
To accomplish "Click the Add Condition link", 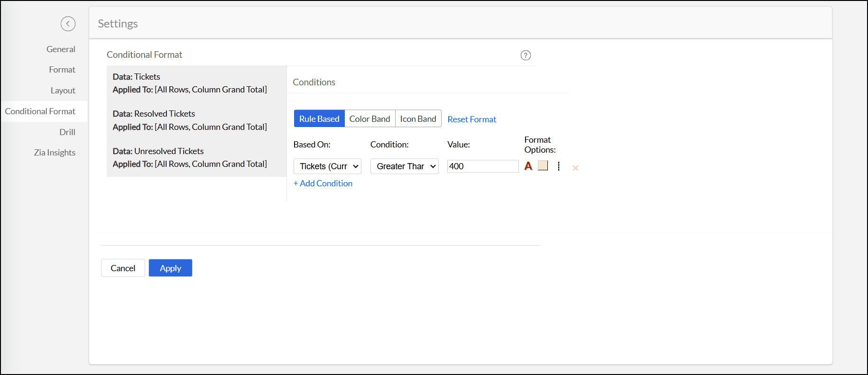I will click(x=323, y=183).
